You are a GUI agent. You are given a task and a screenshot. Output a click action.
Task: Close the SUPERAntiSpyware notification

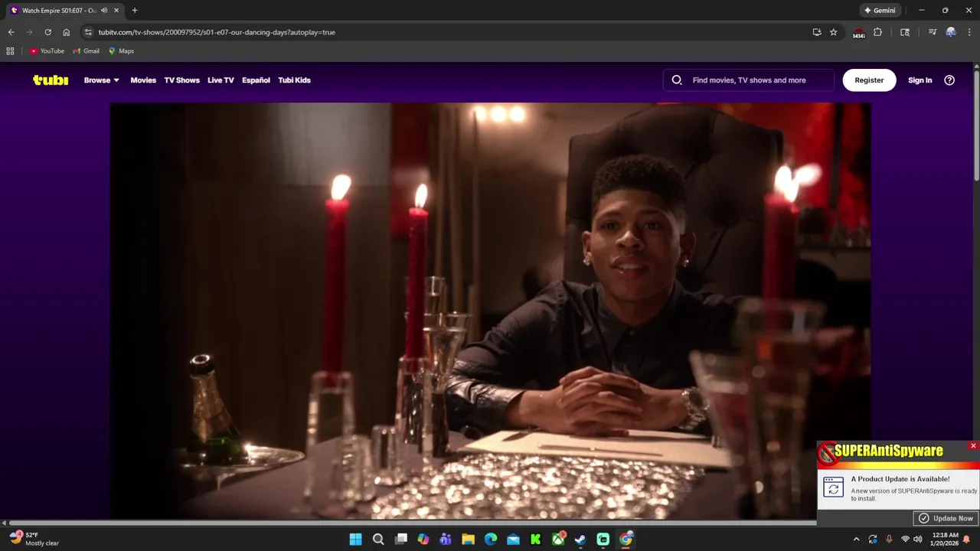(x=973, y=446)
